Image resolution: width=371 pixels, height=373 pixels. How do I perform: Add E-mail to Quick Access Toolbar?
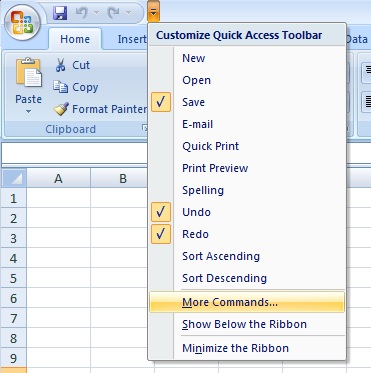[247, 124]
